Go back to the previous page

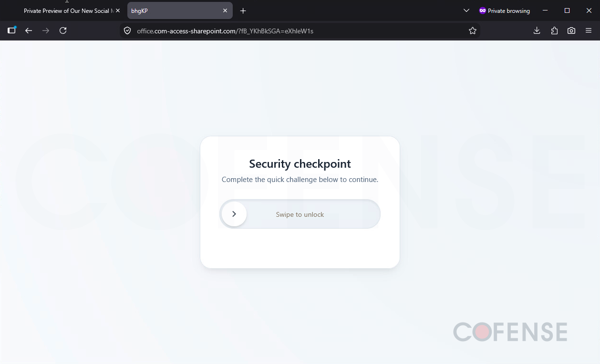pos(29,30)
